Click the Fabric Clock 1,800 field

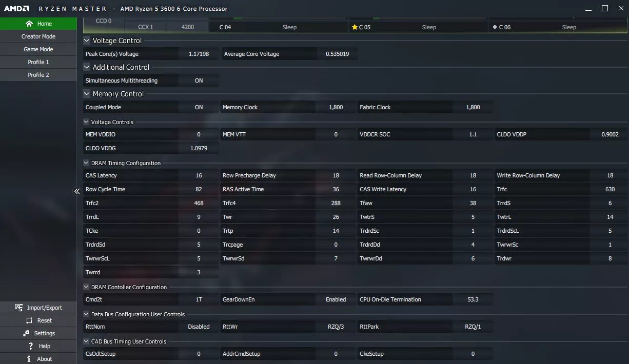(x=473, y=107)
